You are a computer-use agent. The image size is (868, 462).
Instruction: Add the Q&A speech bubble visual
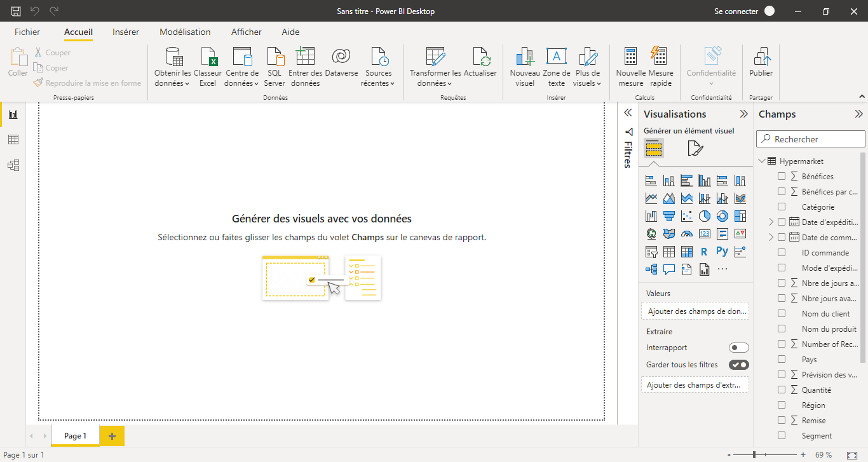(668, 269)
